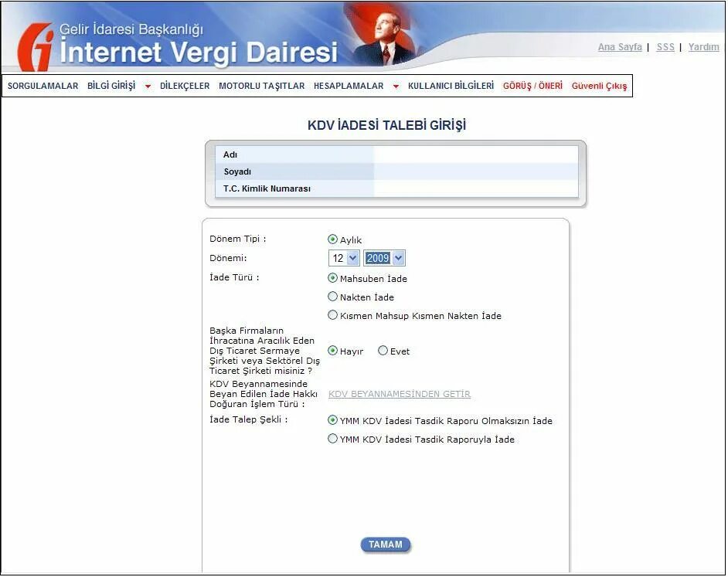Open the MOTORLU TAŞITLAR menu

click(x=261, y=86)
